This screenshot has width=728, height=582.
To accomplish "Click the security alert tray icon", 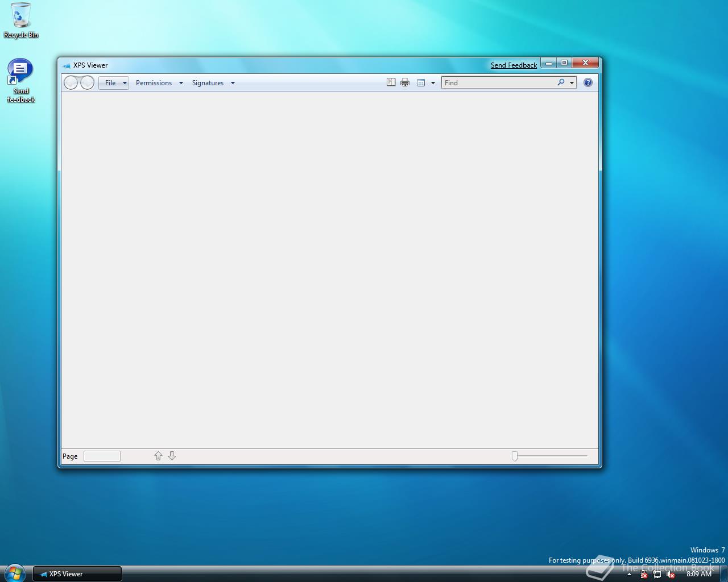I will [x=643, y=575].
